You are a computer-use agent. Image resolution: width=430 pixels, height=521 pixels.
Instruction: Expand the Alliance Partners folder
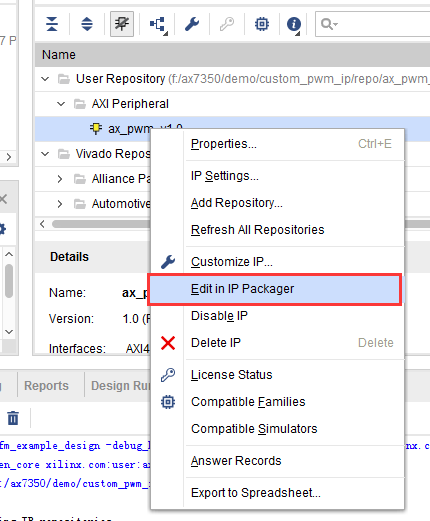click(60, 179)
